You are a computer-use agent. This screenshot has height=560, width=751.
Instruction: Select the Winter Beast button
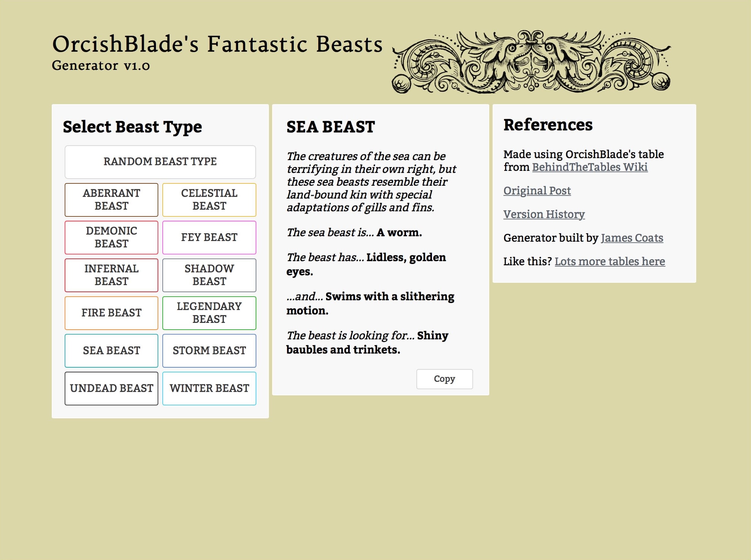click(x=209, y=388)
